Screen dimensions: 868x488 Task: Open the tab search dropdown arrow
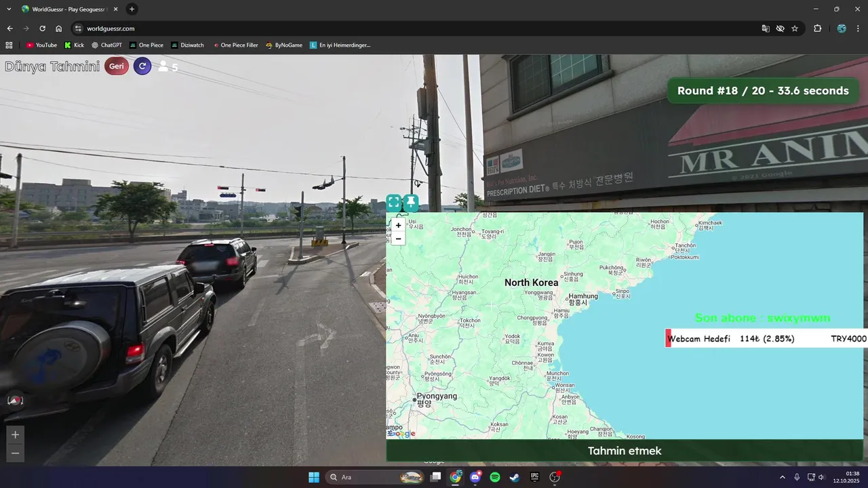(x=9, y=9)
